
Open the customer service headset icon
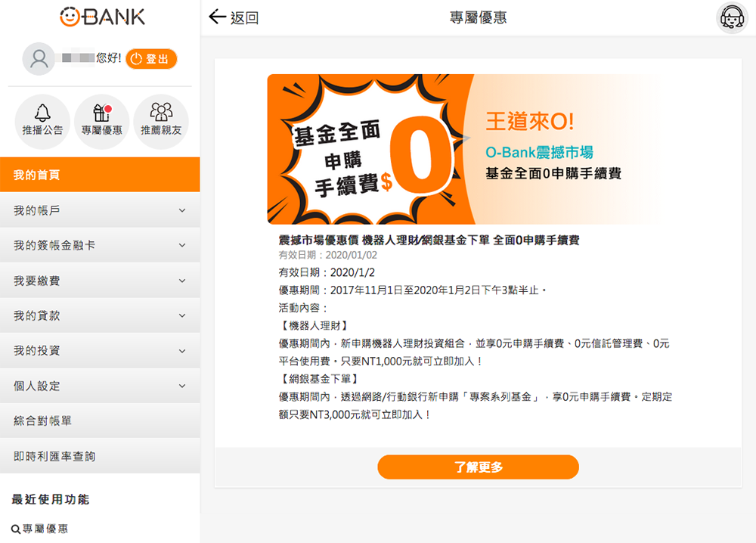[732, 18]
